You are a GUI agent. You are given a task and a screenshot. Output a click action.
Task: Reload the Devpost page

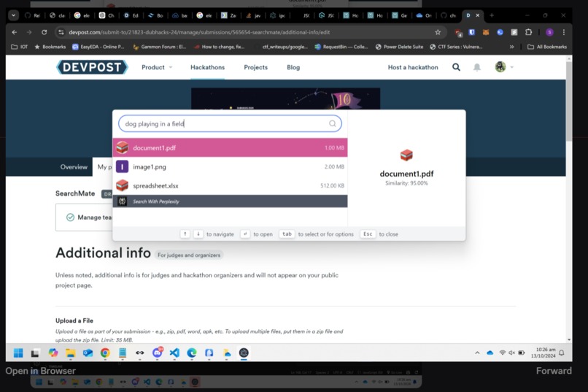[45, 32]
